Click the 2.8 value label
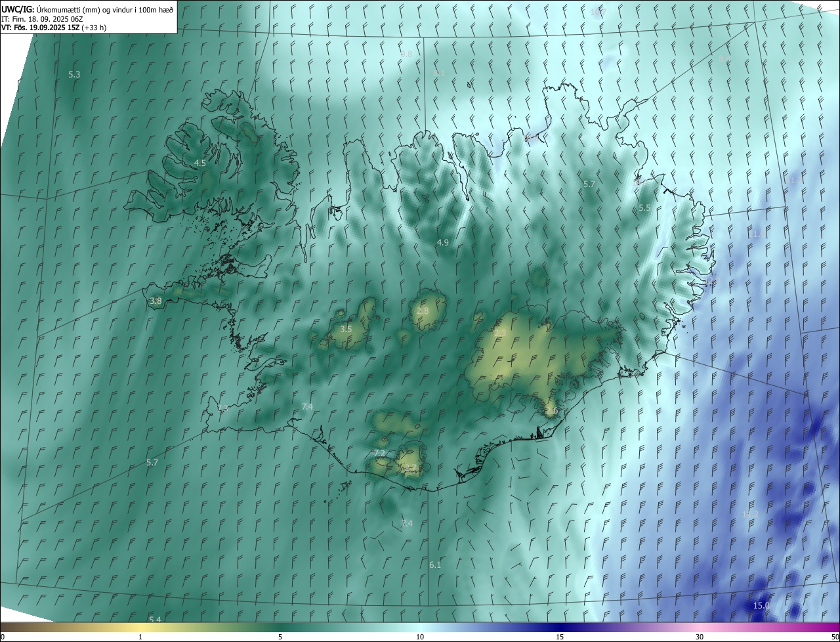Image resolution: width=840 pixels, height=642 pixels. 423,310
